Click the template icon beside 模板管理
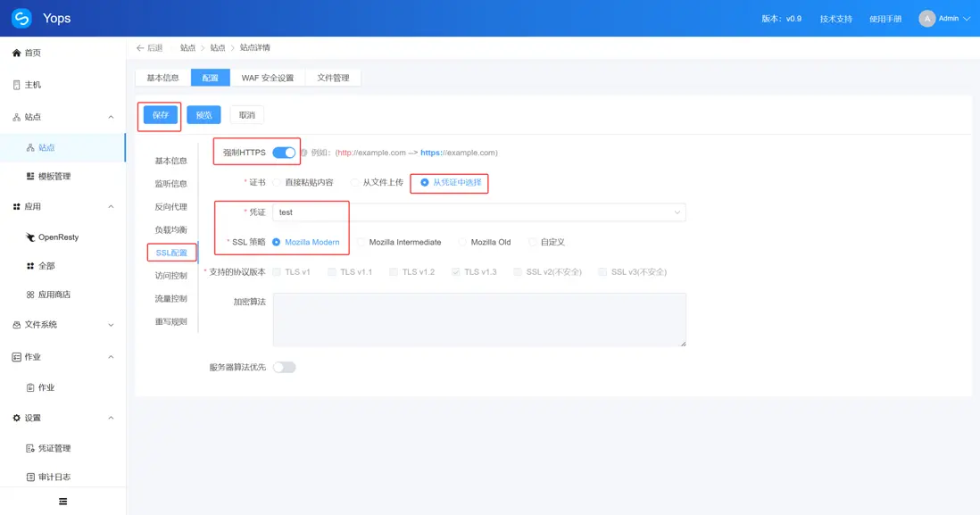Viewport: 980px width, 515px height. pyautogui.click(x=30, y=176)
